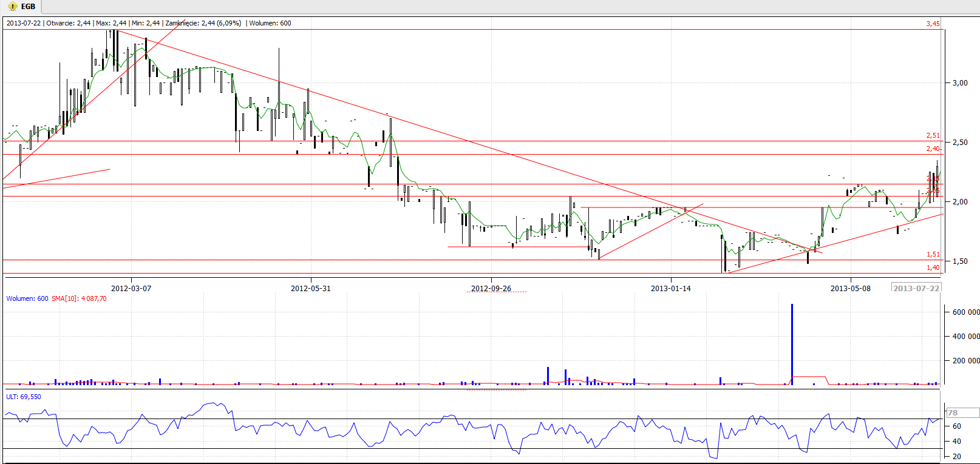Click the 2012-03-07 date axis label
This screenshot has width=980, height=464.
click(131, 288)
